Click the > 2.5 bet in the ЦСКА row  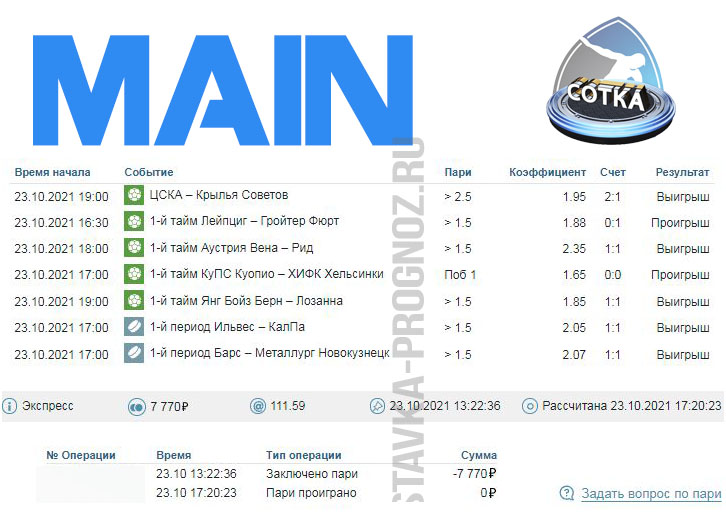coord(457,197)
